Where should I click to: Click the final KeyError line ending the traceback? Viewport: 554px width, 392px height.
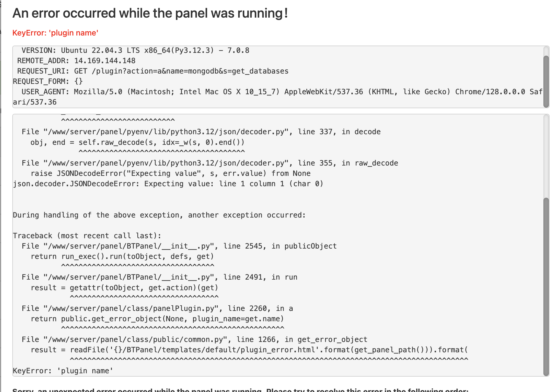point(63,371)
